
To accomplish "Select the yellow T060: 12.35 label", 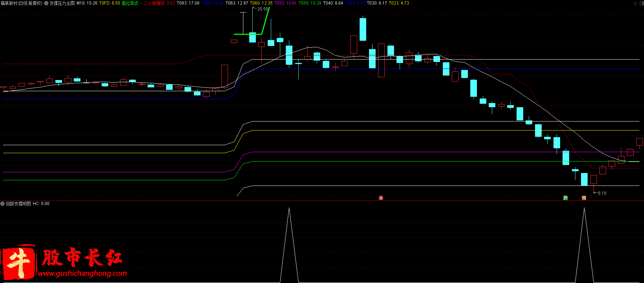I will click(x=261, y=3).
